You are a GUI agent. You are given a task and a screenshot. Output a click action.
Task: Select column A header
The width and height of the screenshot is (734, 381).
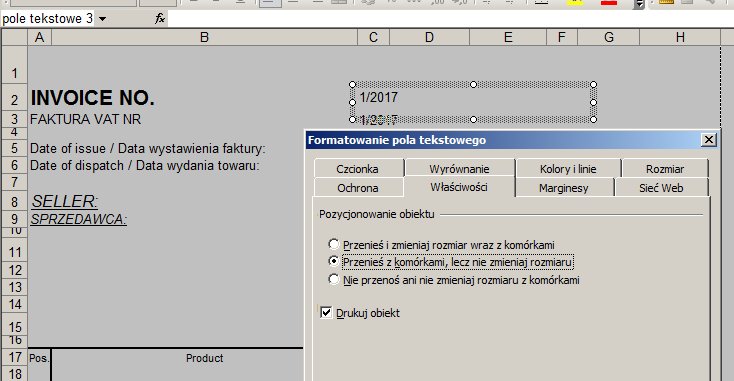40,37
